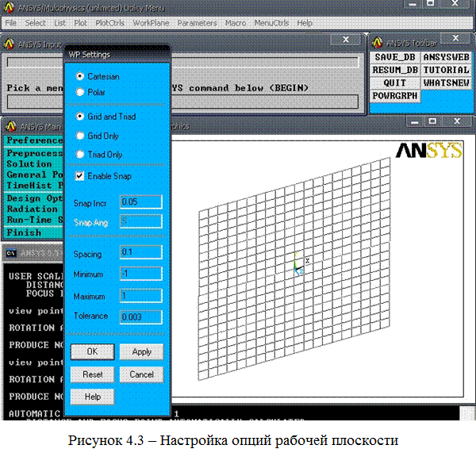Open the Macro menu

(236, 23)
